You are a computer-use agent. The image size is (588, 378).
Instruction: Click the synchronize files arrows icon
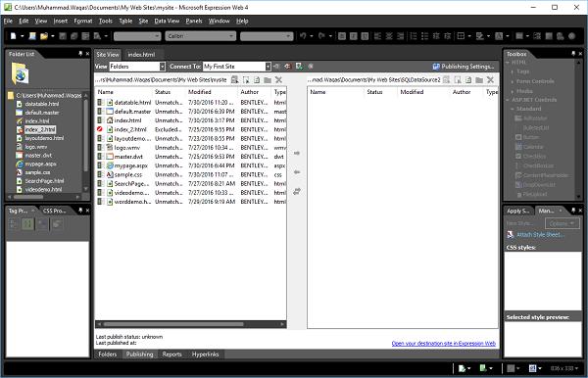point(297,191)
